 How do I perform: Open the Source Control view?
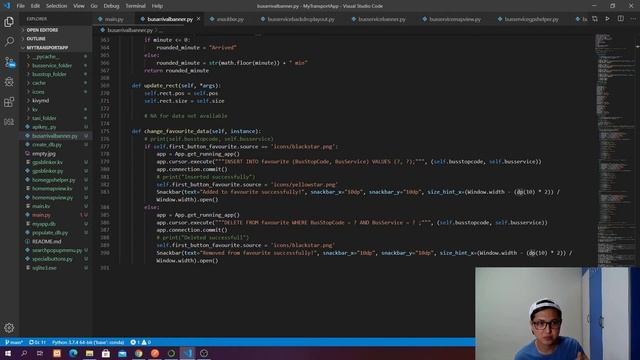point(9,62)
